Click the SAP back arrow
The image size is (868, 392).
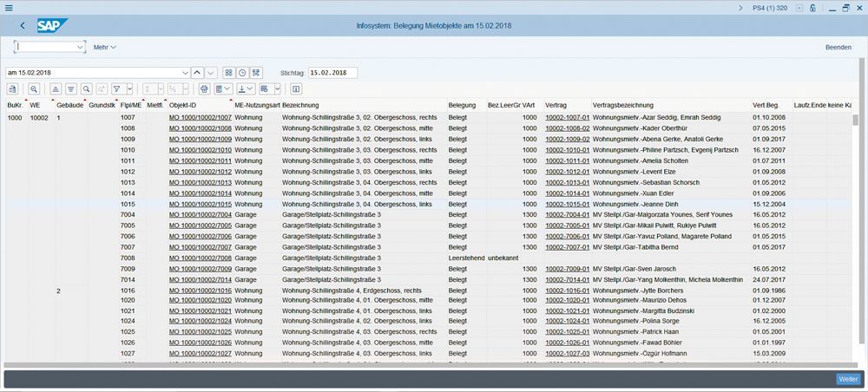click(x=22, y=26)
